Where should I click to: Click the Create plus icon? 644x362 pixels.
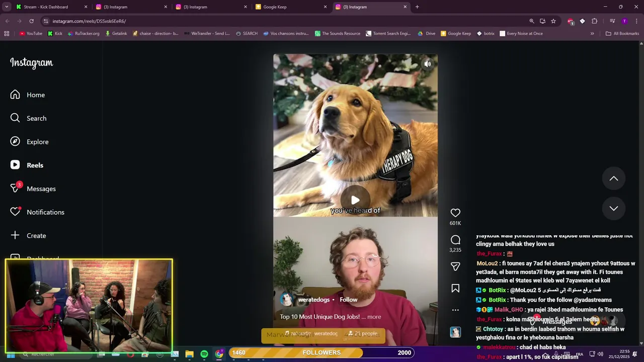[x=15, y=235]
